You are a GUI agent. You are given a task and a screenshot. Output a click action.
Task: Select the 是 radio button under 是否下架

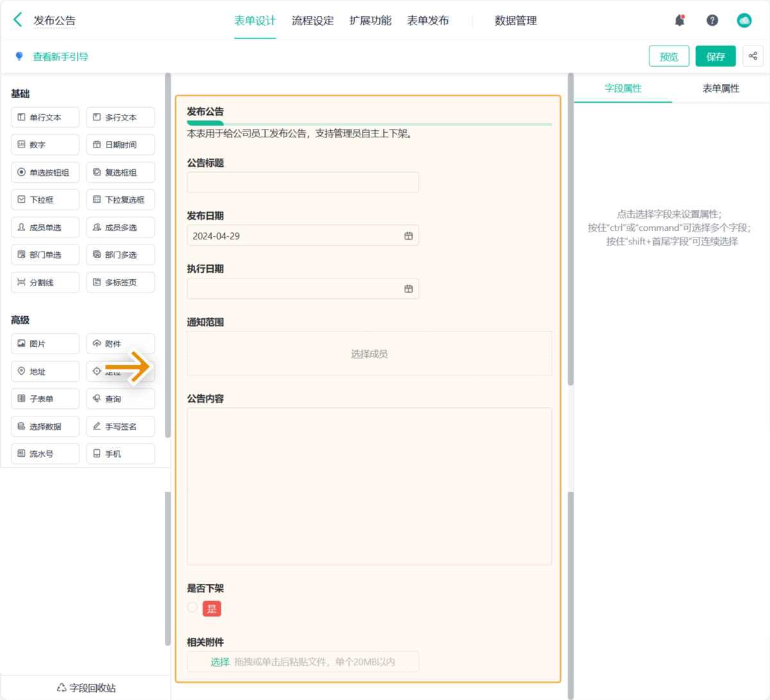[x=193, y=608]
